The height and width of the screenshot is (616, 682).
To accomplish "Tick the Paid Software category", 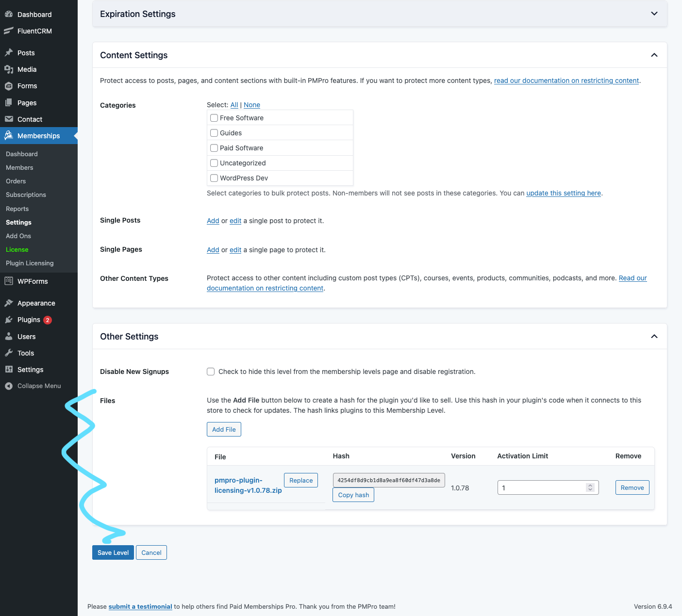I will [x=214, y=148].
